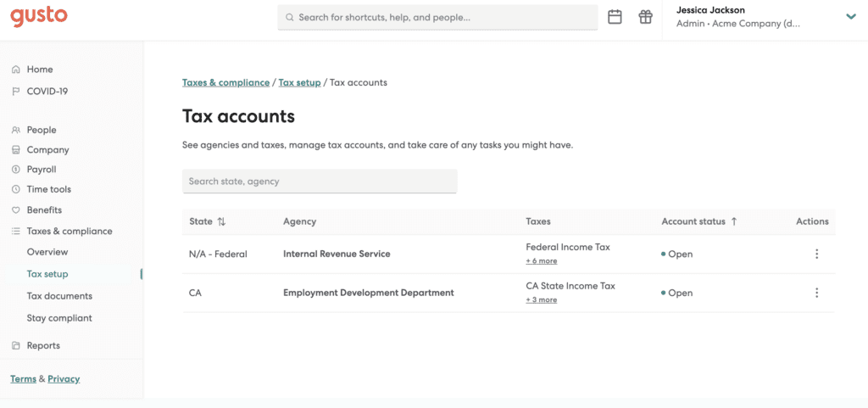Image resolution: width=868 pixels, height=408 pixels.
Task: Open actions menu for Employment Development Department
Action: coord(816,293)
